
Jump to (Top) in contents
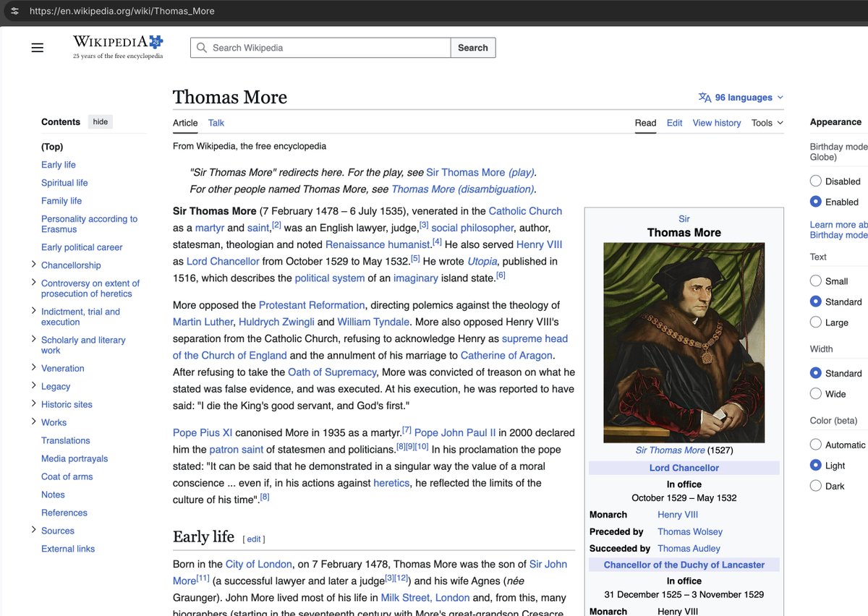52,146
